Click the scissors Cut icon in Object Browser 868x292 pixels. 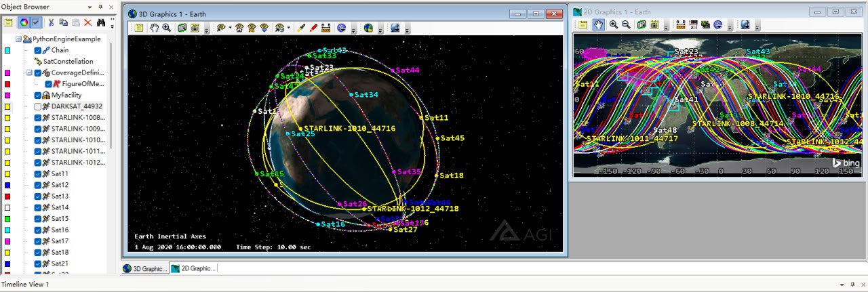(51, 22)
